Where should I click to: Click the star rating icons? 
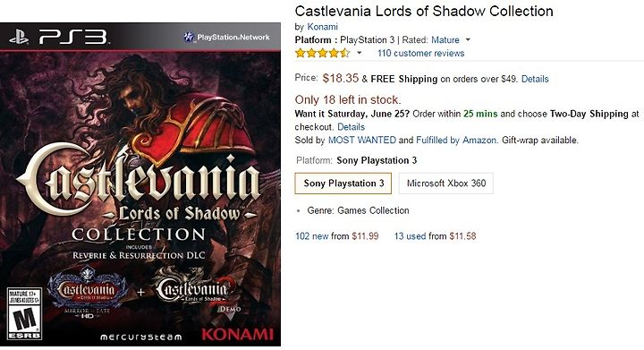coord(322,53)
